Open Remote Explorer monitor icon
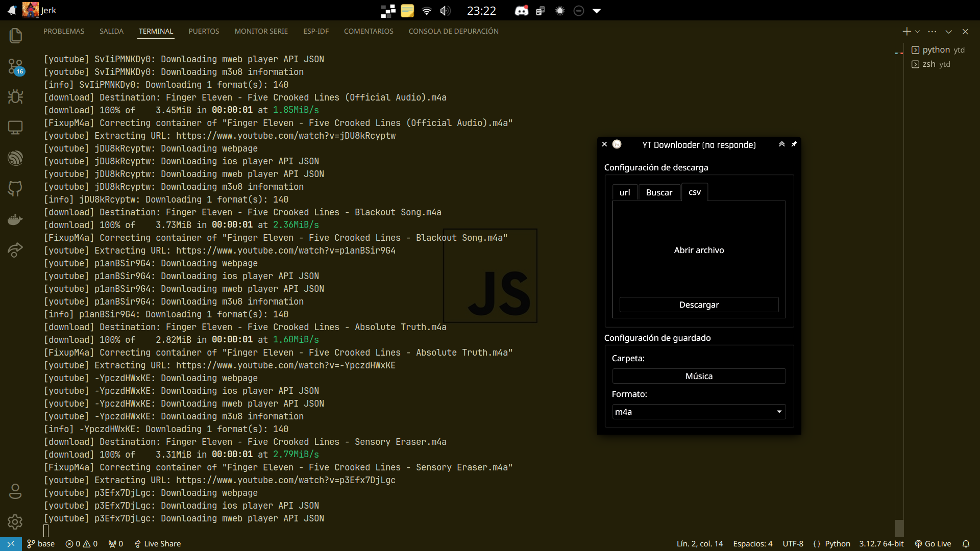This screenshot has width=980, height=551. coord(15,127)
